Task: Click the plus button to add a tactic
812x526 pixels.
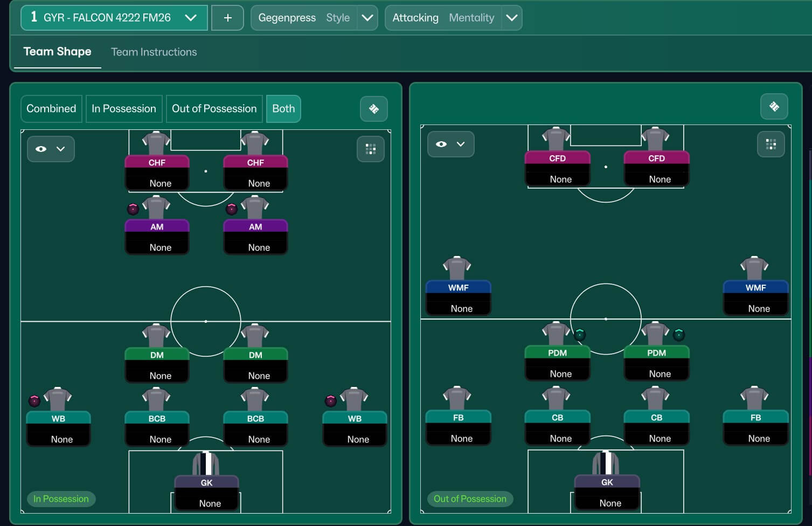Action: [x=227, y=18]
